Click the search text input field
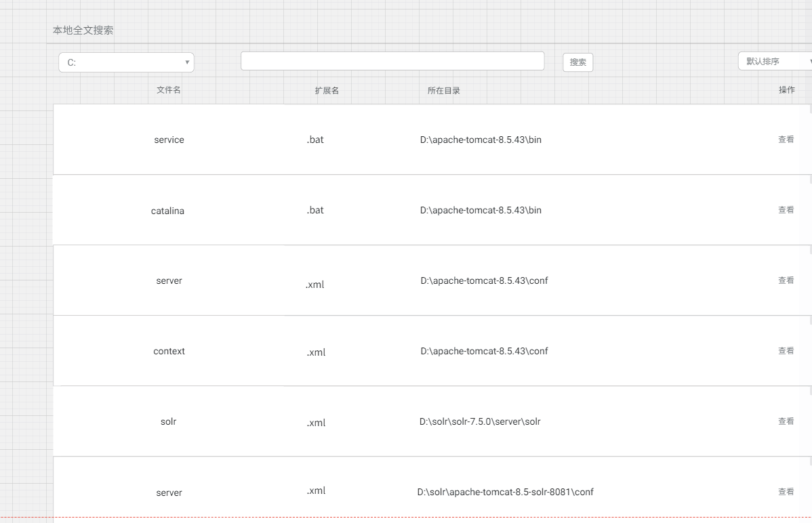This screenshot has height=523, width=812. (392, 61)
